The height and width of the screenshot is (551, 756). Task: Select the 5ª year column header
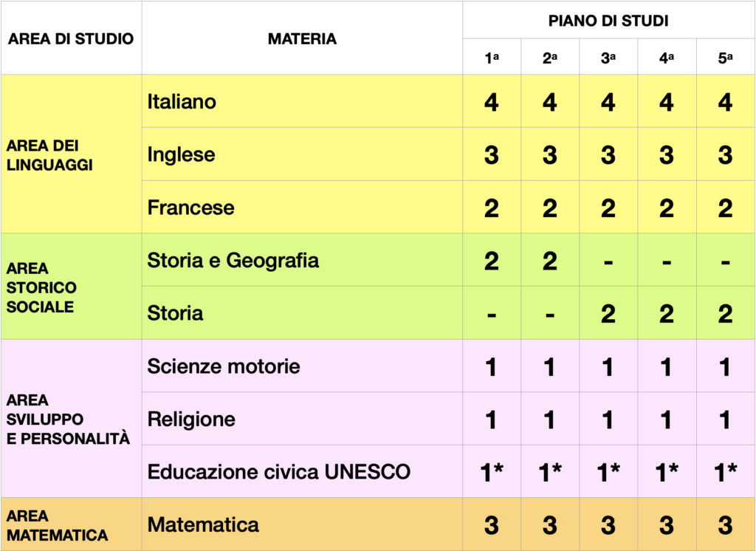point(726,57)
